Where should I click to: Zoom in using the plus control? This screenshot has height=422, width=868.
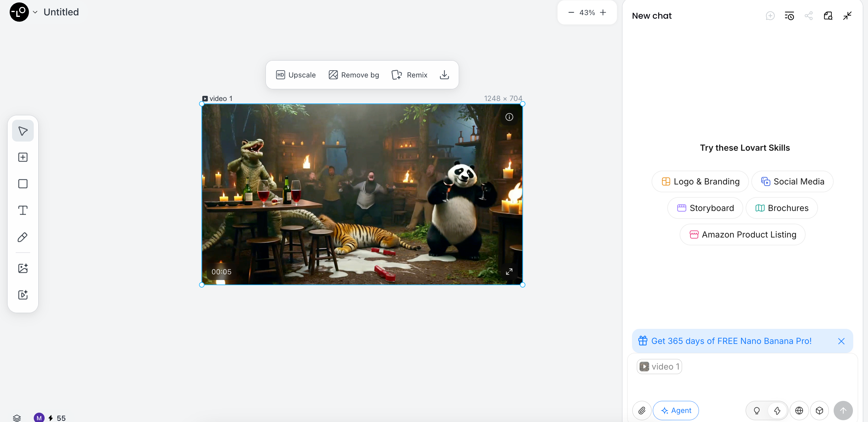tap(603, 12)
